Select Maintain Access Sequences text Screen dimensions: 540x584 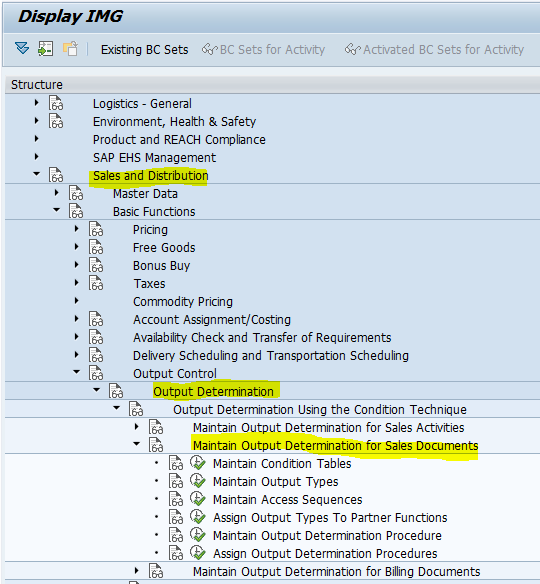click(x=288, y=499)
